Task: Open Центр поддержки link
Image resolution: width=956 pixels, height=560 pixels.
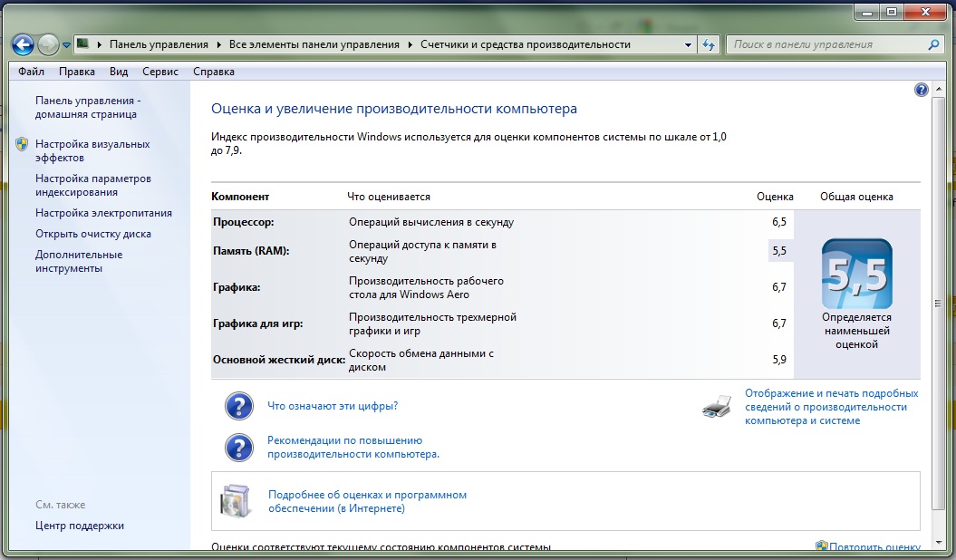Action: coord(79,526)
